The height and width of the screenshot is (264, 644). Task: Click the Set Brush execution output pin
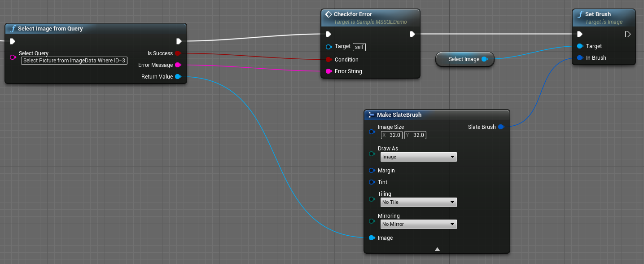[627, 34]
